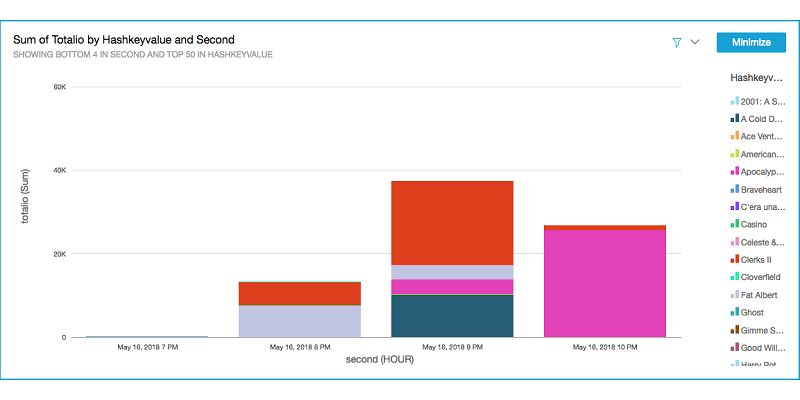
Task: Click the Fat Albert legend icon
Action: (x=735, y=294)
